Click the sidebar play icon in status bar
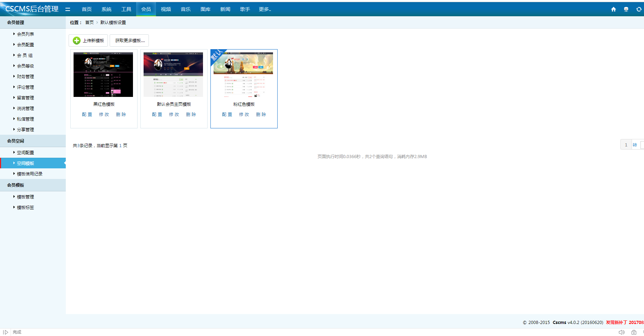644x336 pixels. click(x=6, y=332)
